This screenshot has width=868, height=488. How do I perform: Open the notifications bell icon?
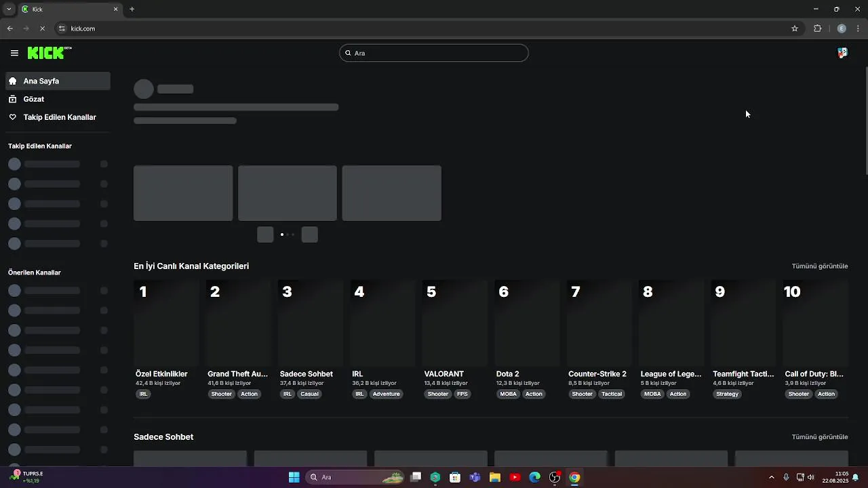tap(856, 477)
